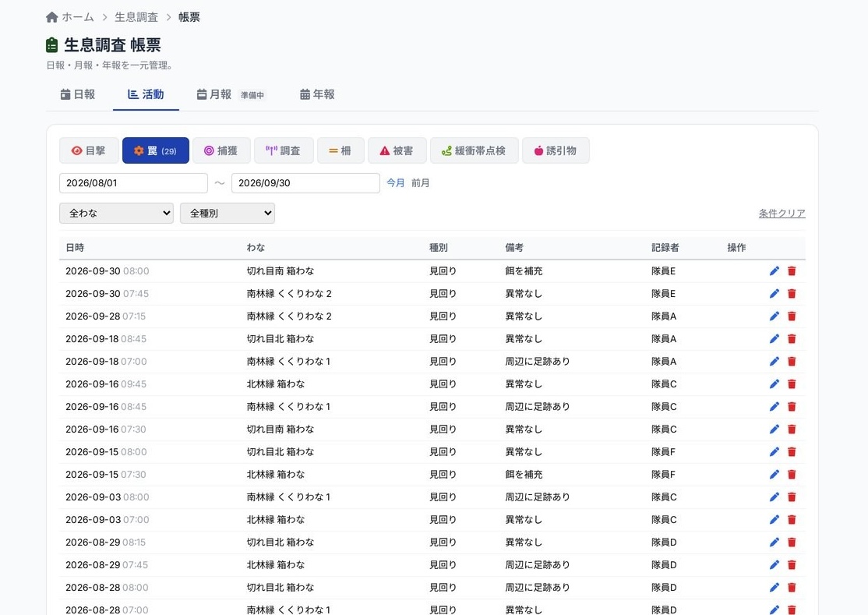
Task: Click the 備考 column header
Action: (x=514, y=247)
